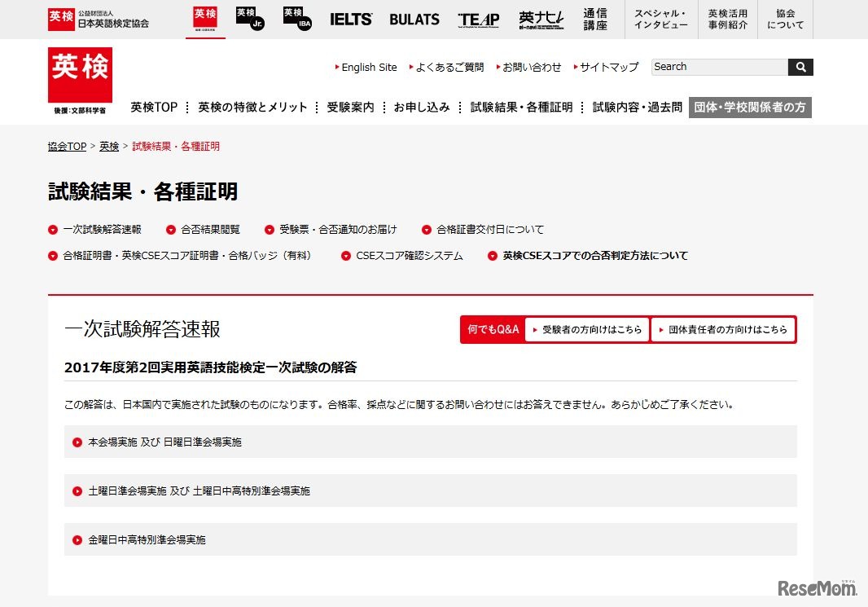Open the 英検 Jr. logo link
The width and height of the screenshot is (868, 607).
pyautogui.click(x=250, y=19)
